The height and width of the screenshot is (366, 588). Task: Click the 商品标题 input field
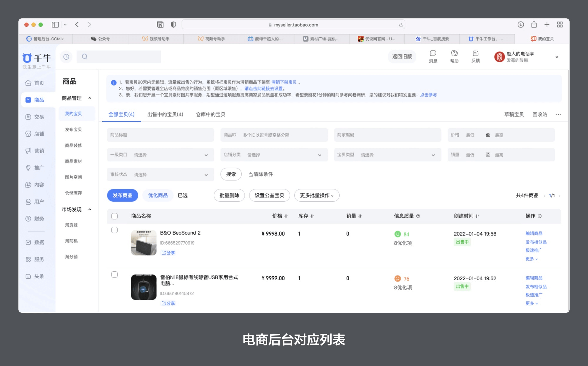tap(161, 135)
